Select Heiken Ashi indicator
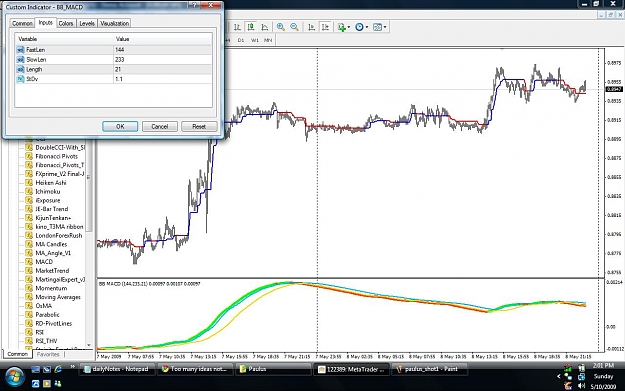The height and width of the screenshot is (391, 625). pyautogui.click(x=51, y=183)
